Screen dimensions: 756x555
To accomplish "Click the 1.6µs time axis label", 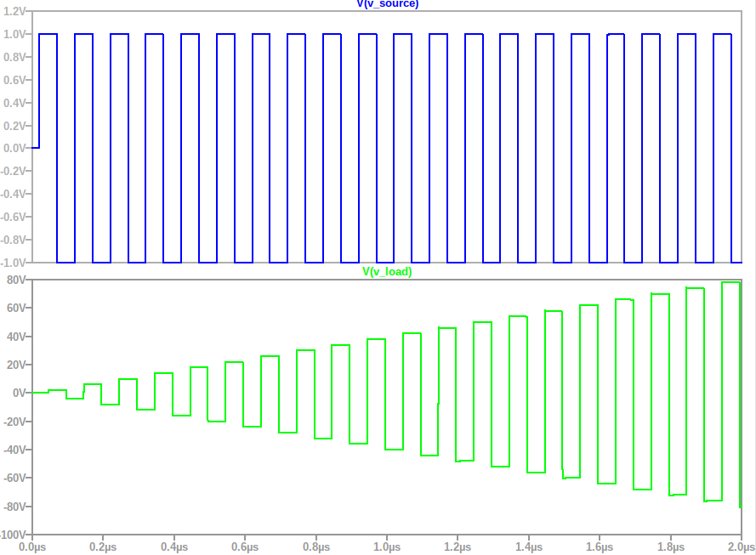I will (x=600, y=547).
